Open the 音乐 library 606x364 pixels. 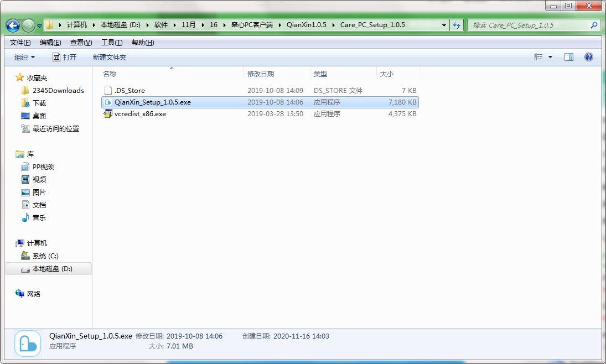[x=39, y=217]
